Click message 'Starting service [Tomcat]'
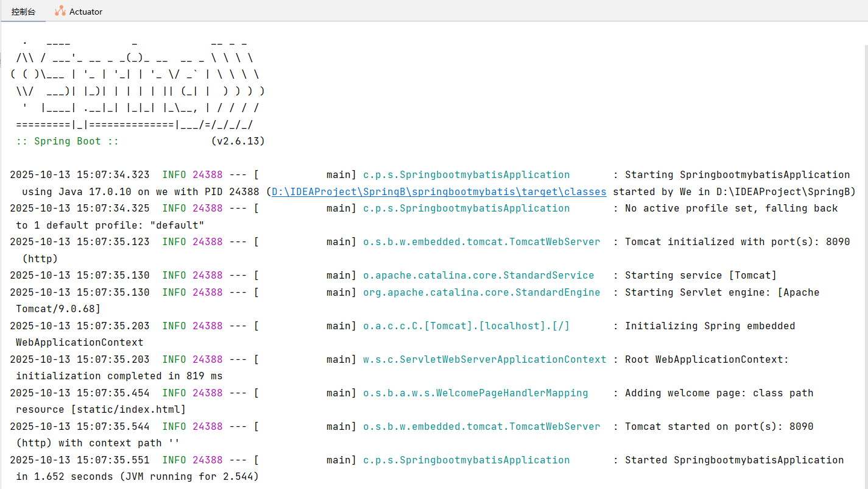This screenshot has height=489, width=868. [701, 275]
